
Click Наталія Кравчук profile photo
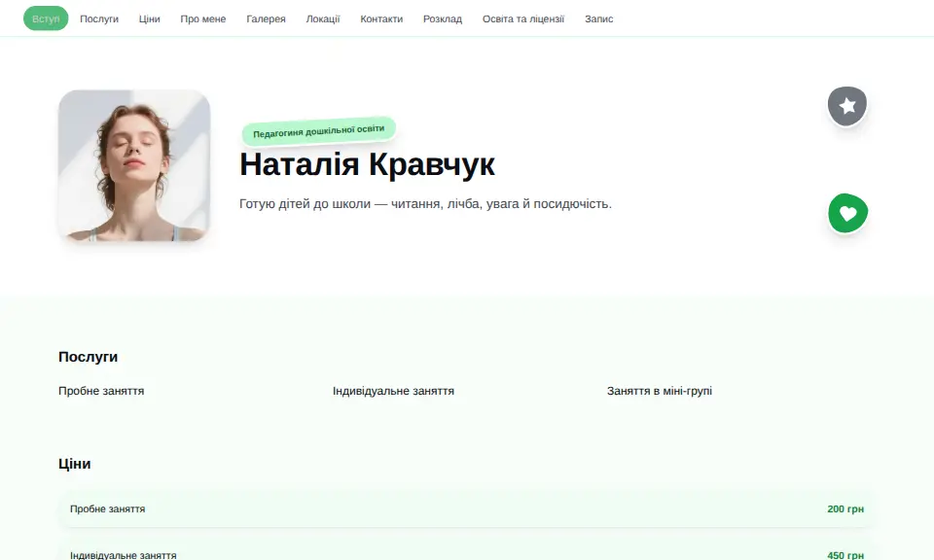(134, 165)
